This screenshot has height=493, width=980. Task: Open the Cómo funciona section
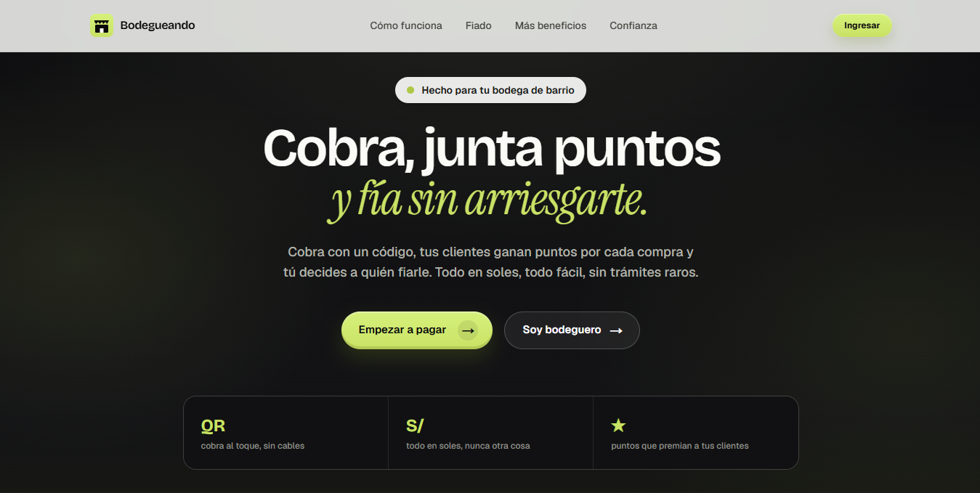406,25
